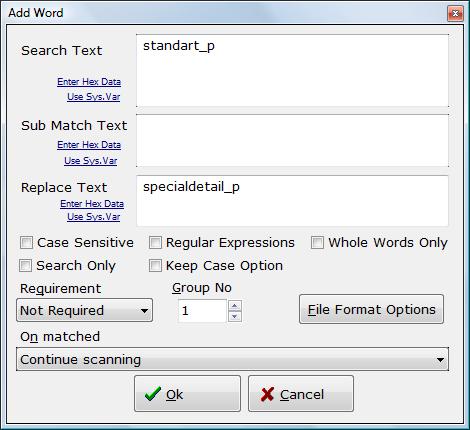Decrease the Group No value
Viewport: 470px width, 430px height.
pos(235,316)
